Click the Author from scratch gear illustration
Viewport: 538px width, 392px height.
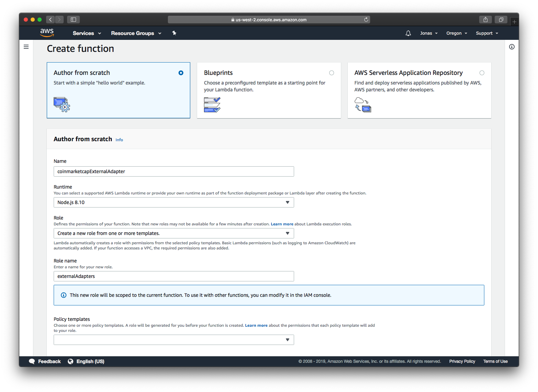[x=62, y=105]
